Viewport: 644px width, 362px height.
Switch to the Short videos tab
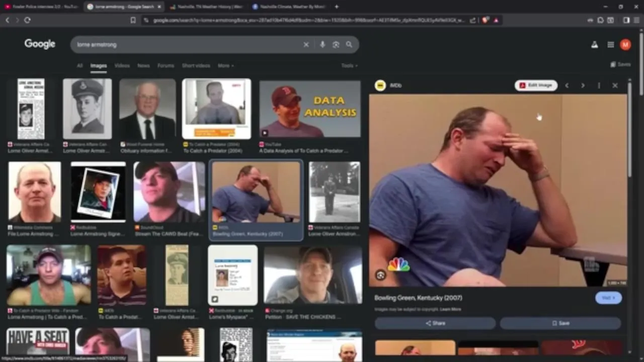click(x=196, y=66)
